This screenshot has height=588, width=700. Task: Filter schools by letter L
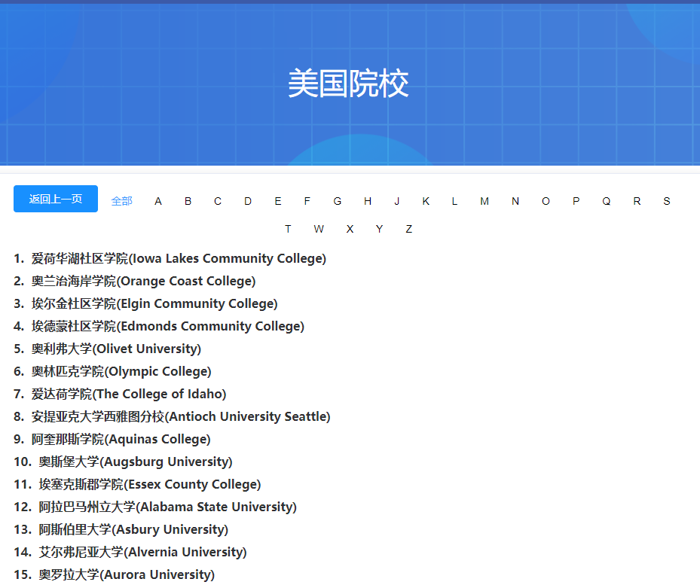point(454,201)
